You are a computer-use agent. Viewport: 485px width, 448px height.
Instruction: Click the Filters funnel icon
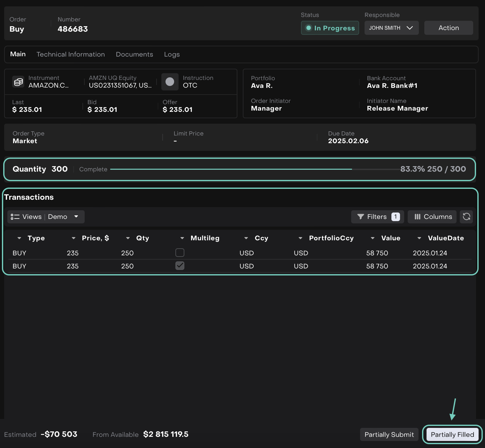pyautogui.click(x=360, y=217)
